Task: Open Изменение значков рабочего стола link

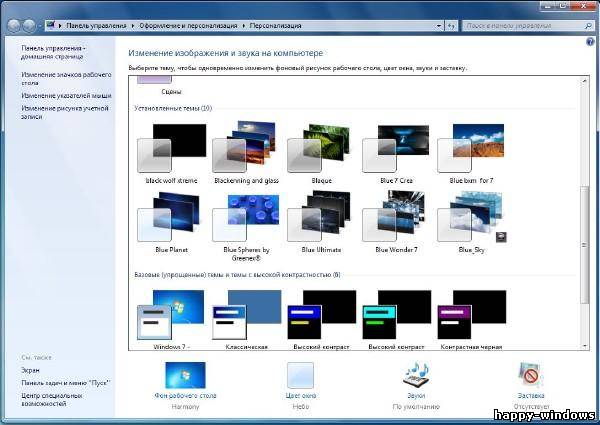Action: pyautogui.click(x=66, y=78)
